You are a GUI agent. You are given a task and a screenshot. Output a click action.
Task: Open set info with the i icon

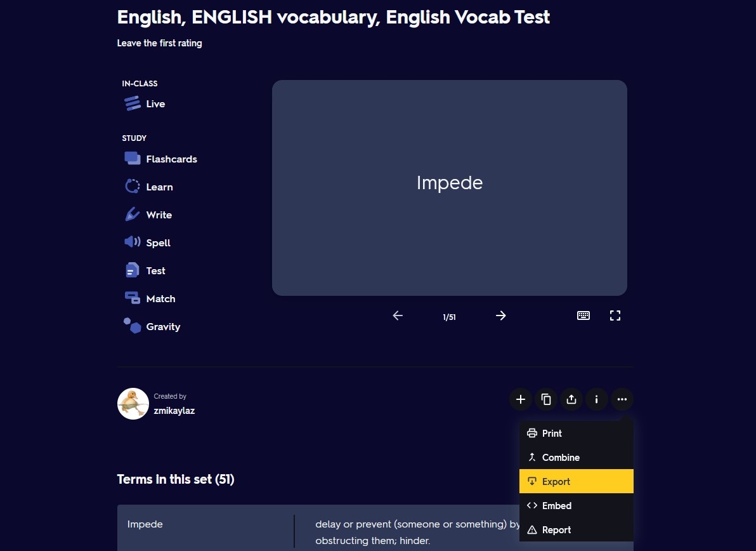tap(597, 399)
